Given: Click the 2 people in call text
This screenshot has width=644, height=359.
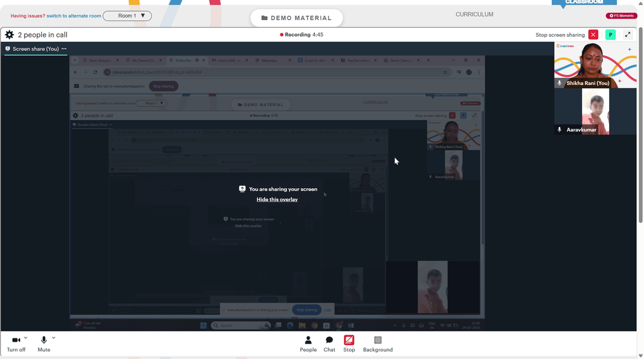Looking at the screenshot, I should point(43,35).
